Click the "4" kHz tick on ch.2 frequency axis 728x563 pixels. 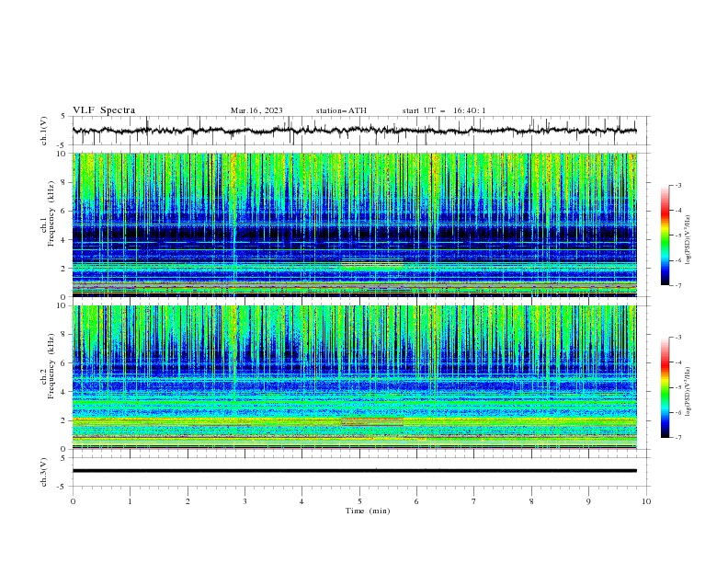pyautogui.click(x=64, y=392)
